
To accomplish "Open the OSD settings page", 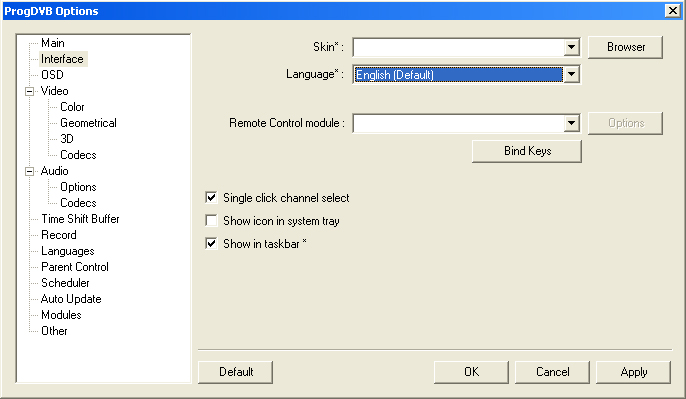I will pyautogui.click(x=52, y=75).
